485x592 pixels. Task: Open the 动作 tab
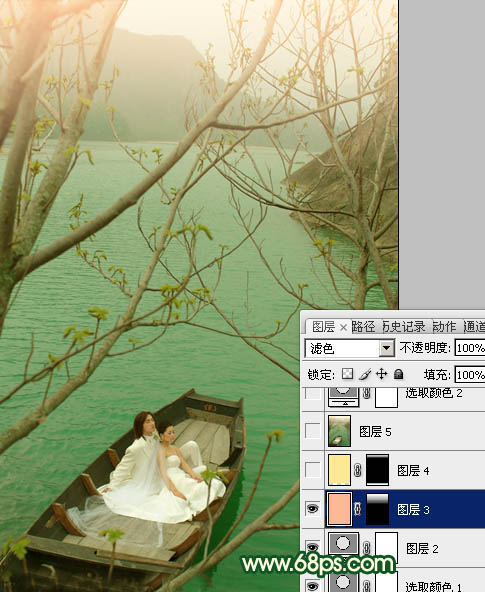point(444,327)
